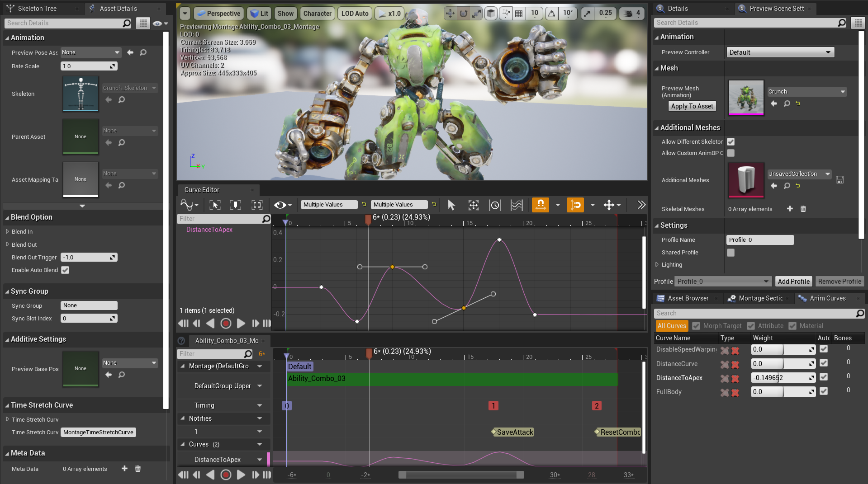Clear the Meta Data array with trash icon
Viewport: 868px width, 484px height.
(138, 469)
